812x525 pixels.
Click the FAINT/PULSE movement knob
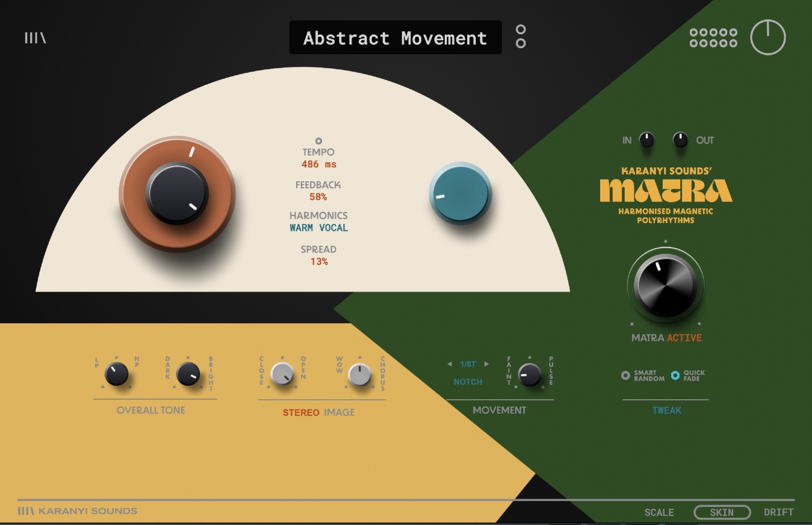530,374
